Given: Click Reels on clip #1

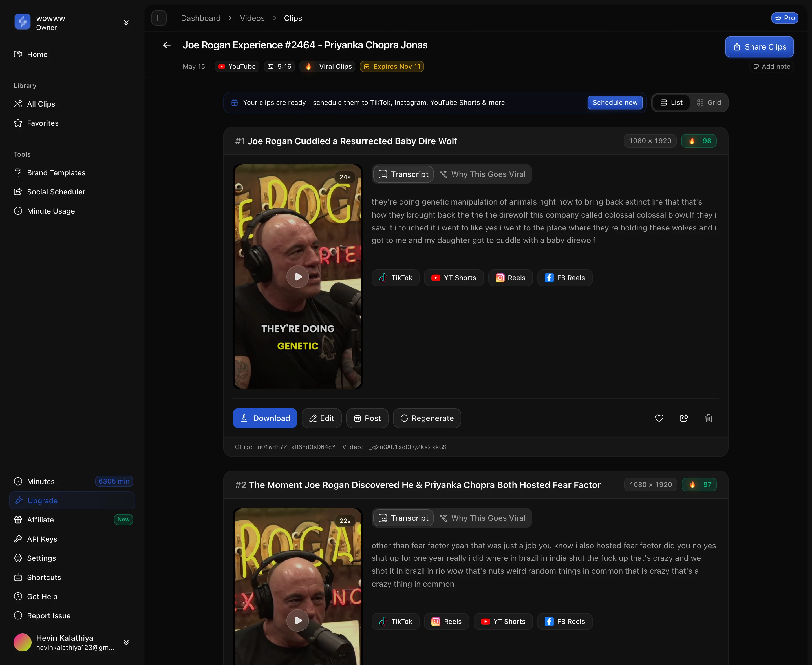Looking at the screenshot, I should click(x=510, y=278).
